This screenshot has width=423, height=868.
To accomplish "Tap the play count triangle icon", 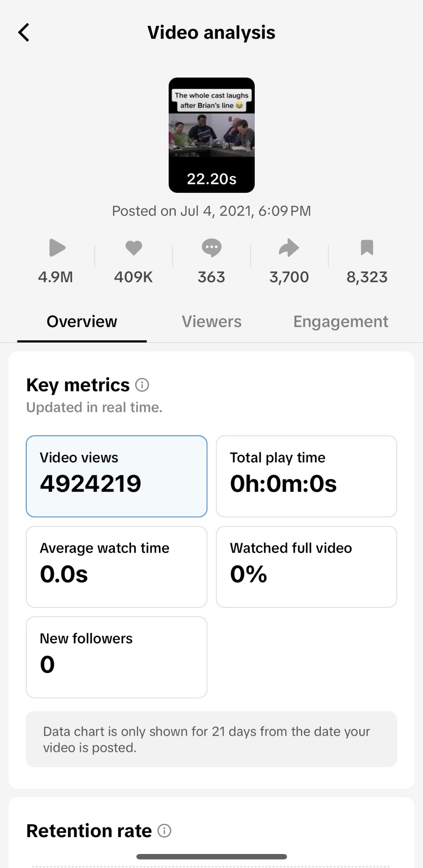I will tap(57, 248).
